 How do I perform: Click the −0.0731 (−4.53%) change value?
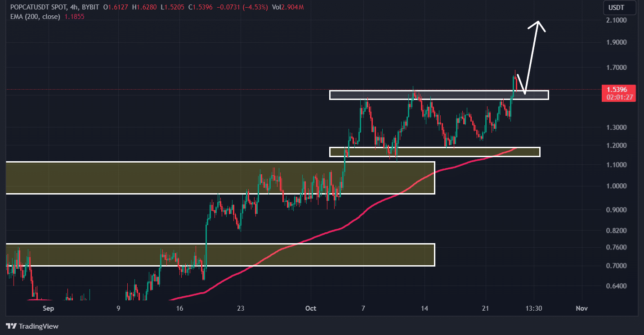pos(242,8)
